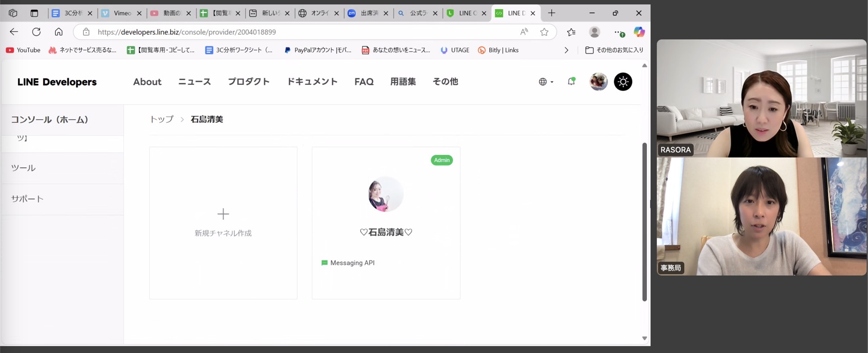868x353 pixels.
Task: Select コンソール（ホーム） in the sidebar
Action: (63, 120)
